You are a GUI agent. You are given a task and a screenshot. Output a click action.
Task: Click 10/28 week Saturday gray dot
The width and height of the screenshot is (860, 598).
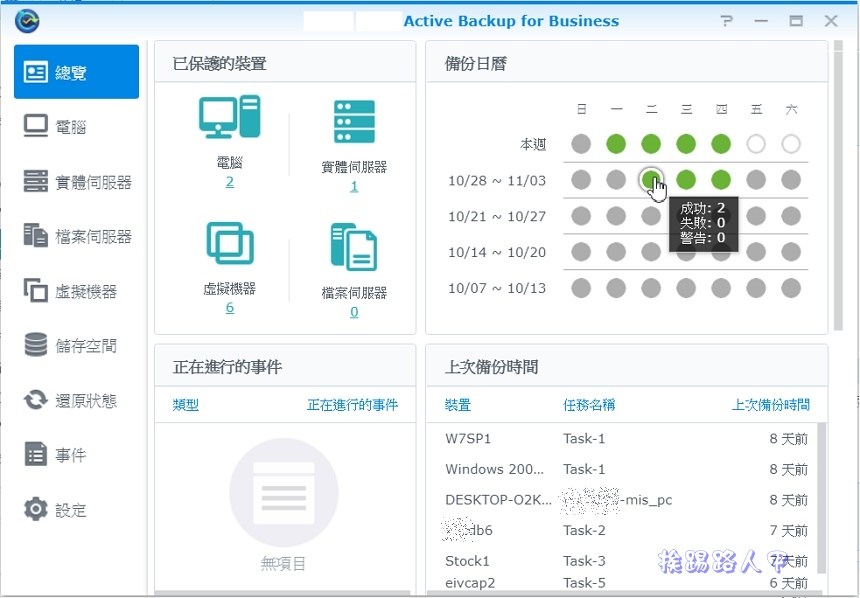pos(791,179)
